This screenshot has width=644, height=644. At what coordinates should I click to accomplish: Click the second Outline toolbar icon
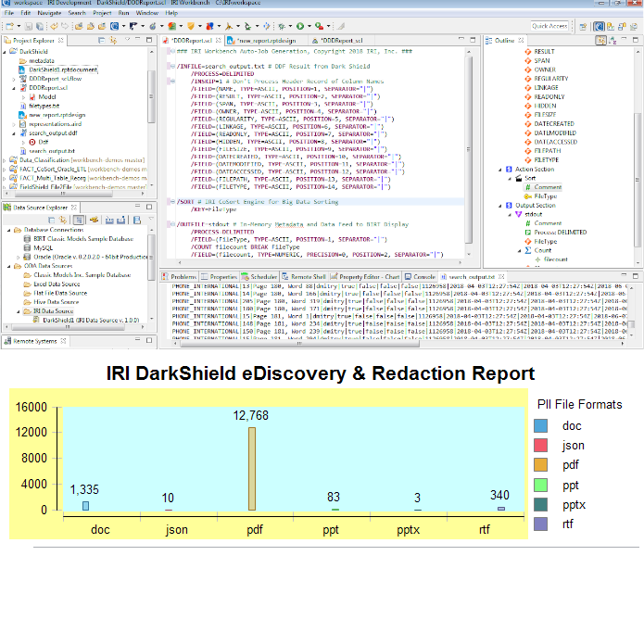[612, 40]
